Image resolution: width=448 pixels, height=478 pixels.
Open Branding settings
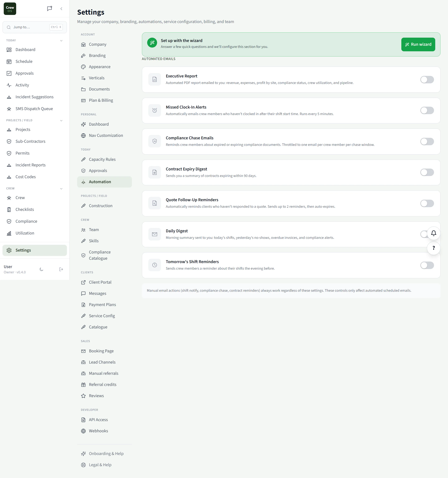pos(104,56)
